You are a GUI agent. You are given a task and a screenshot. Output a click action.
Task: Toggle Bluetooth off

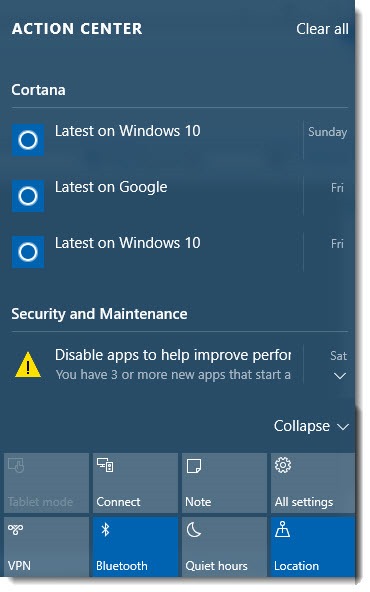(x=135, y=547)
